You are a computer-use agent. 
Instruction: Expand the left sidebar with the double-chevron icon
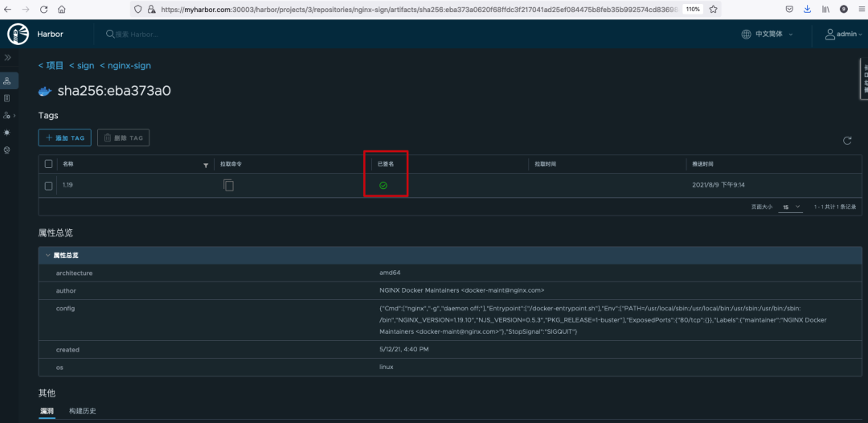7,58
